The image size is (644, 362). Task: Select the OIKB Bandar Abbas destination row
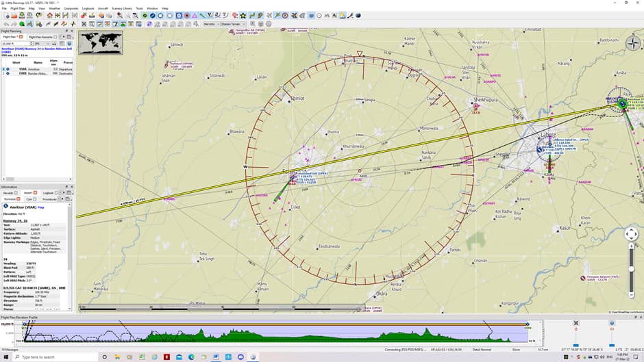(37, 73)
